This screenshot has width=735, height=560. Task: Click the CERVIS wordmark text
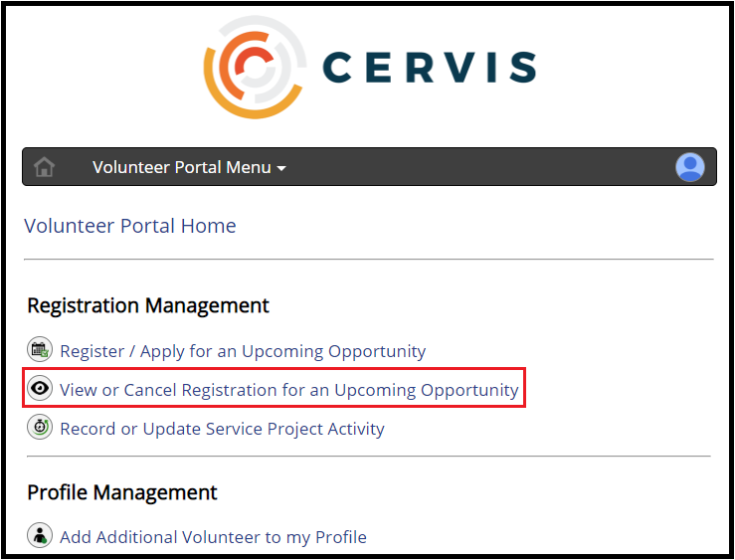(430, 67)
